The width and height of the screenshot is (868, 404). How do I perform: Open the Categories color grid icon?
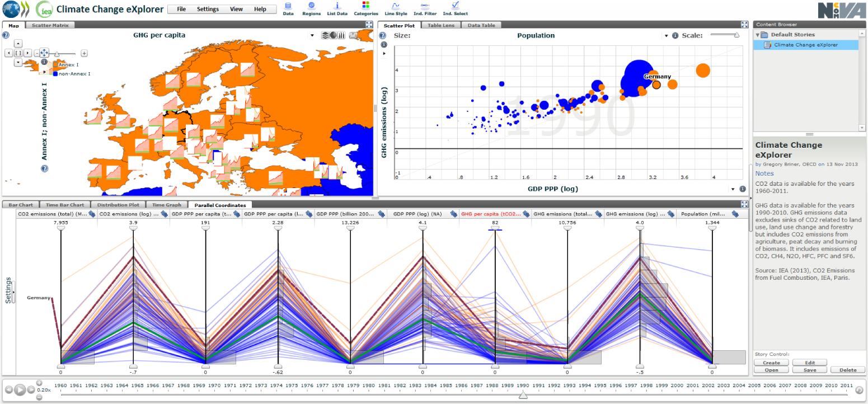click(x=366, y=6)
